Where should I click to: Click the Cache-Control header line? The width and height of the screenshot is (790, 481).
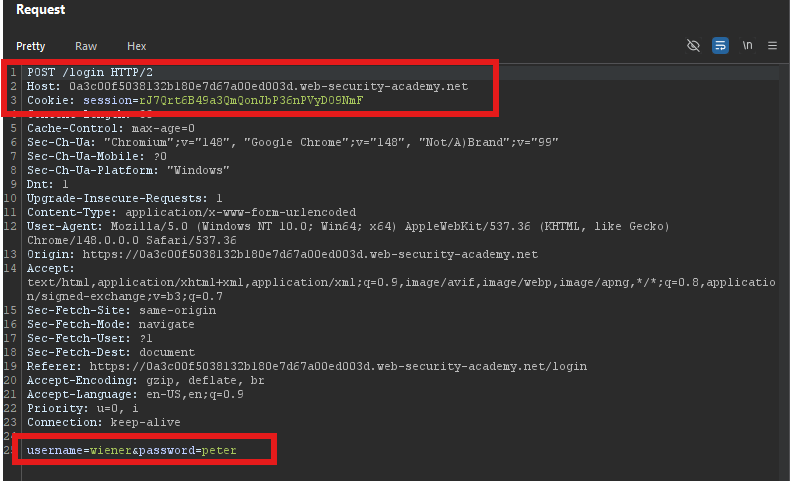111,128
